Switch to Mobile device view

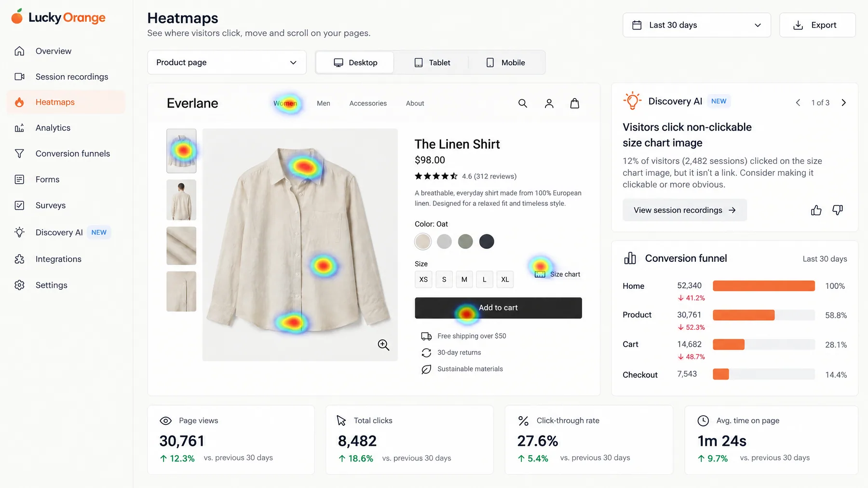coord(505,63)
